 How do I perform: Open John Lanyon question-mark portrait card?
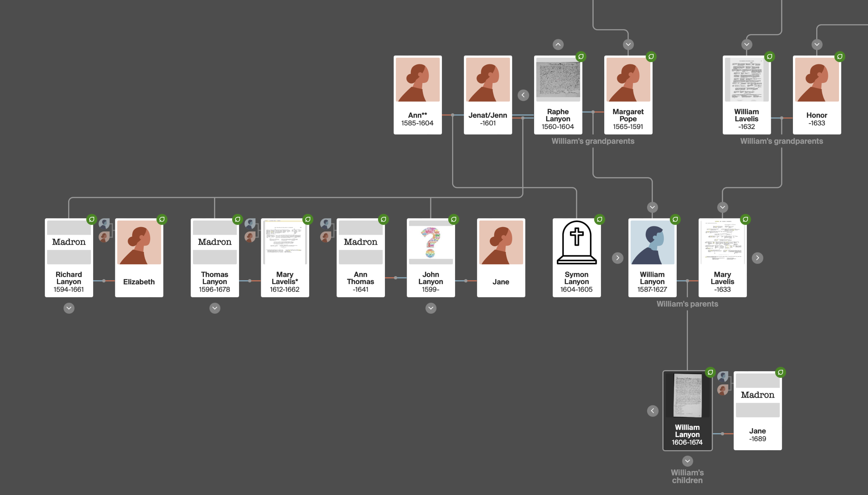[431, 258]
